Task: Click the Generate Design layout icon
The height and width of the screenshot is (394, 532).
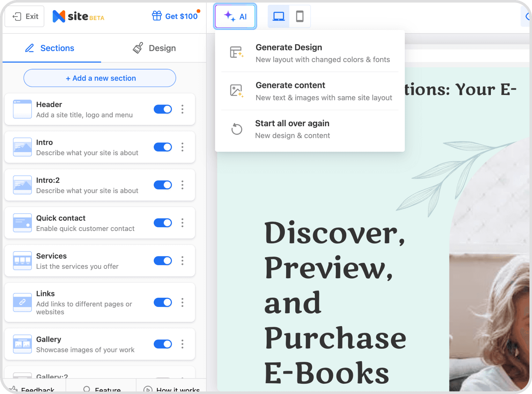Action: (237, 52)
